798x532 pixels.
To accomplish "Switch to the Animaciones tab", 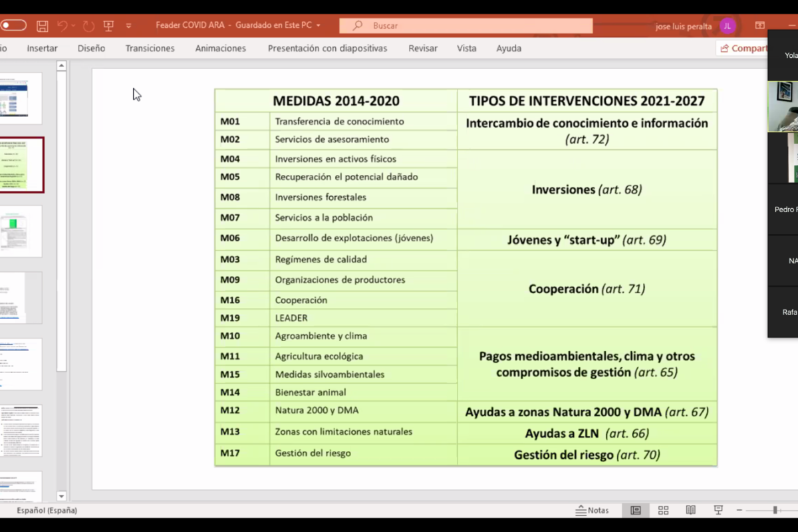I will [220, 48].
